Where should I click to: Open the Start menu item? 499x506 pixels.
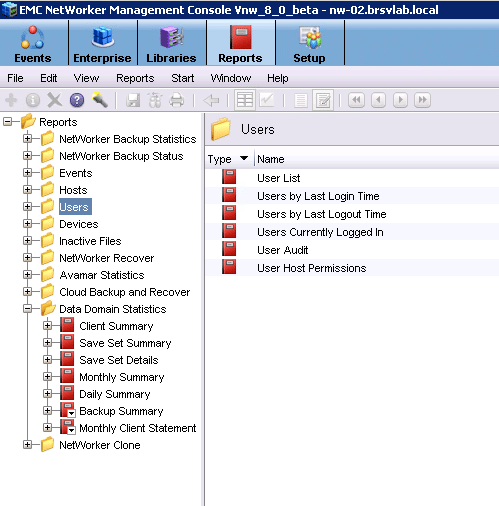tap(183, 78)
